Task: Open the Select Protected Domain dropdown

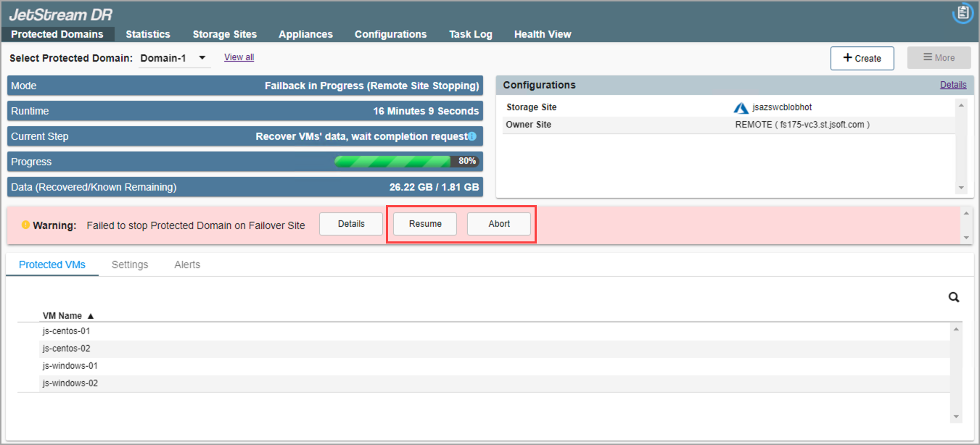Action: click(174, 58)
